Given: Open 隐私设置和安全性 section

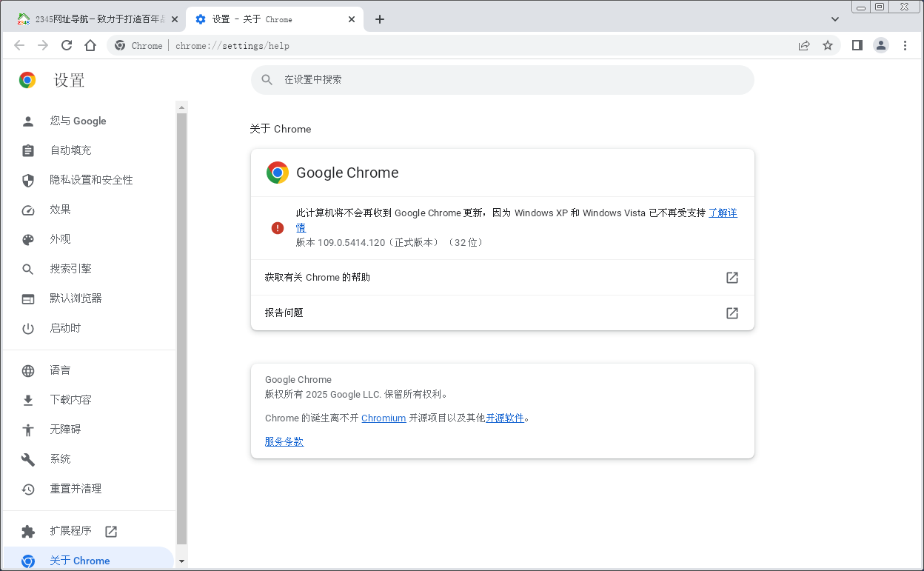Looking at the screenshot, I should click(89, 180).
